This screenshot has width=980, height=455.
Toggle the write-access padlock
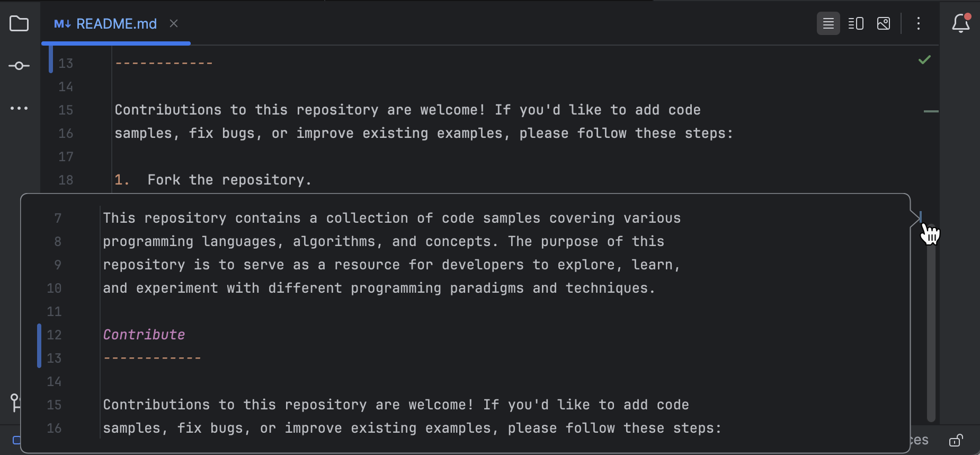point(956,440)
